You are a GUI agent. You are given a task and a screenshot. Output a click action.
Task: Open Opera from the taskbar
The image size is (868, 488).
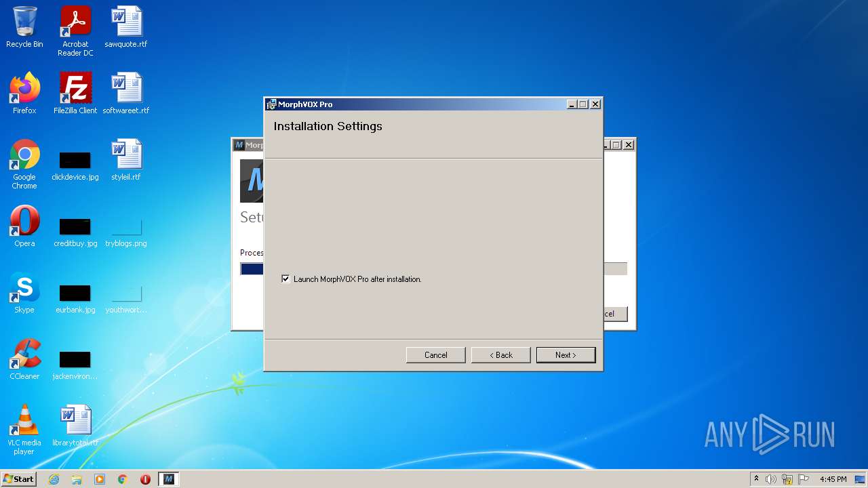point(145,479)
